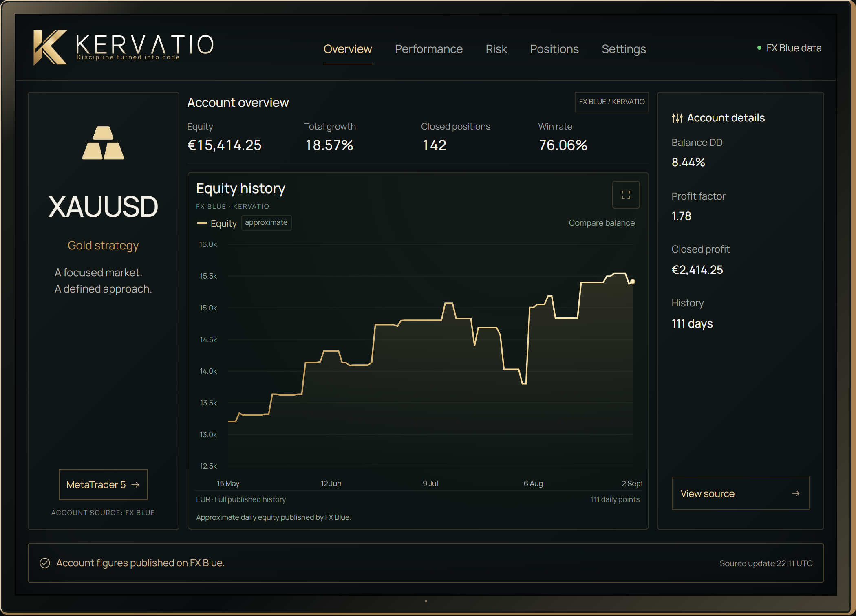The width and height of the screenshot is (856, 616).
Task: Click the FX BLUE / KERVATIO badge
Action: click(611, 102)
